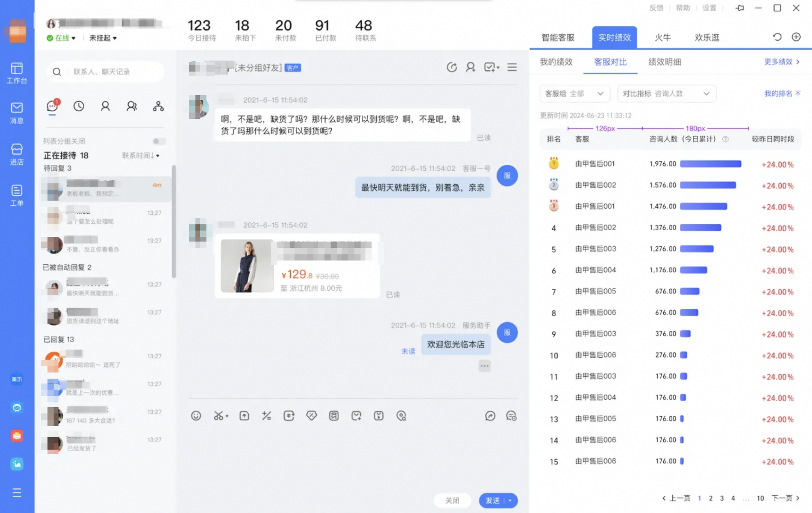Show the organization structure icon
Image resolution: width=812 pixels, height=513 pixels.
click(158, 106)
